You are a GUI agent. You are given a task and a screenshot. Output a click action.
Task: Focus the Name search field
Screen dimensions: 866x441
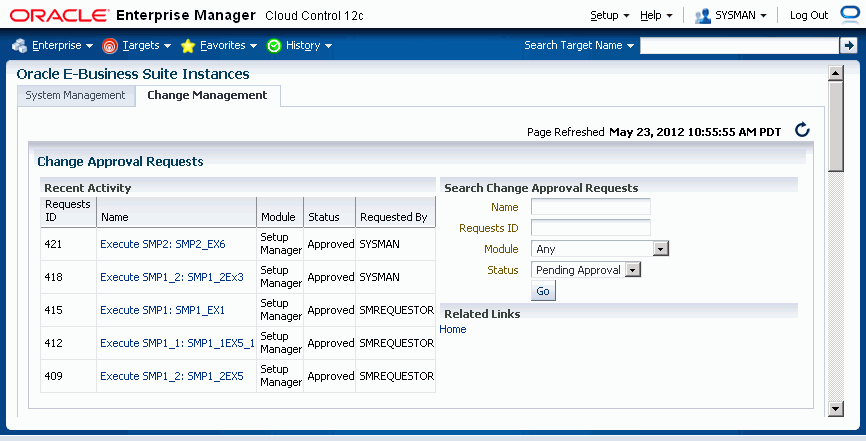click(590, 207)
